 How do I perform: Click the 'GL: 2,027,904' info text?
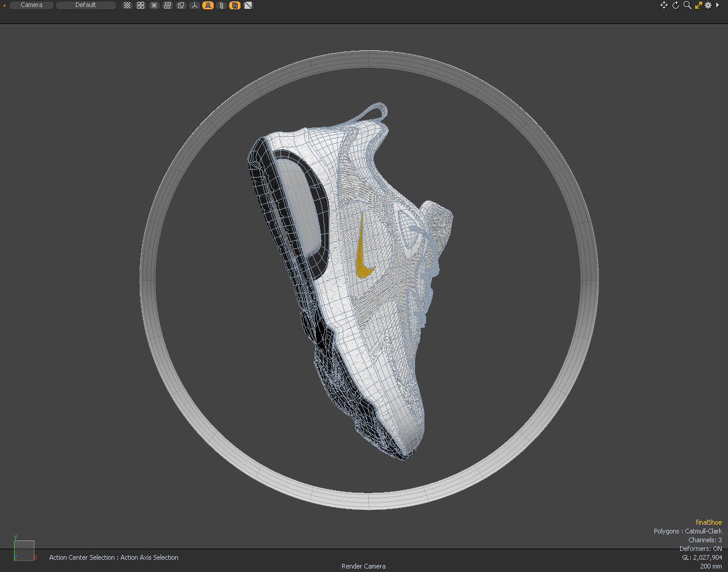702,557
